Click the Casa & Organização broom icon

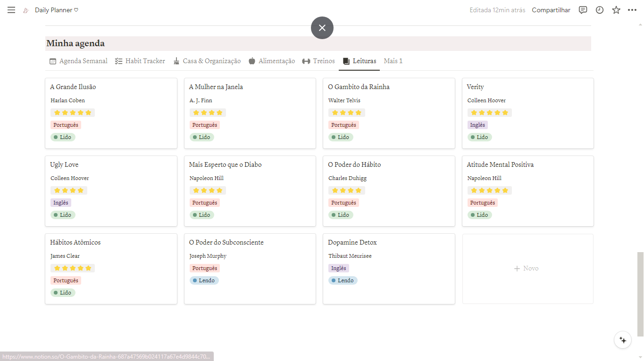point(176,61)
